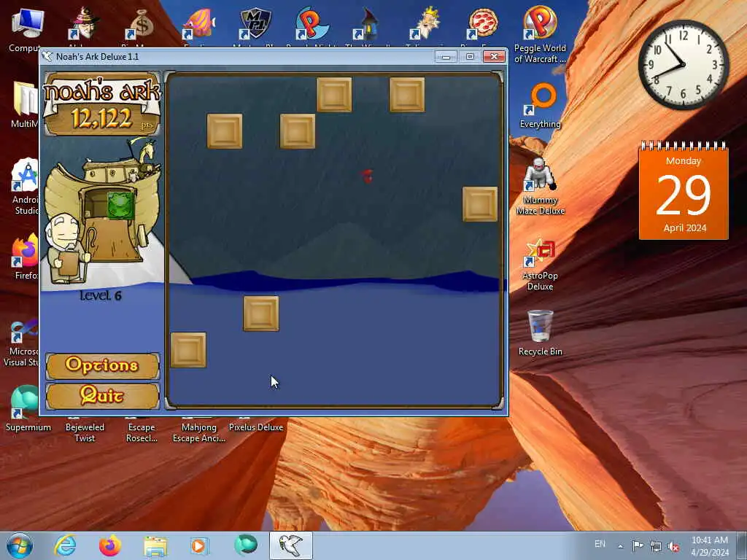Pick the underwater tile in the board's bottom-left corner
The image size is (747, 560).
pos(188,350)
